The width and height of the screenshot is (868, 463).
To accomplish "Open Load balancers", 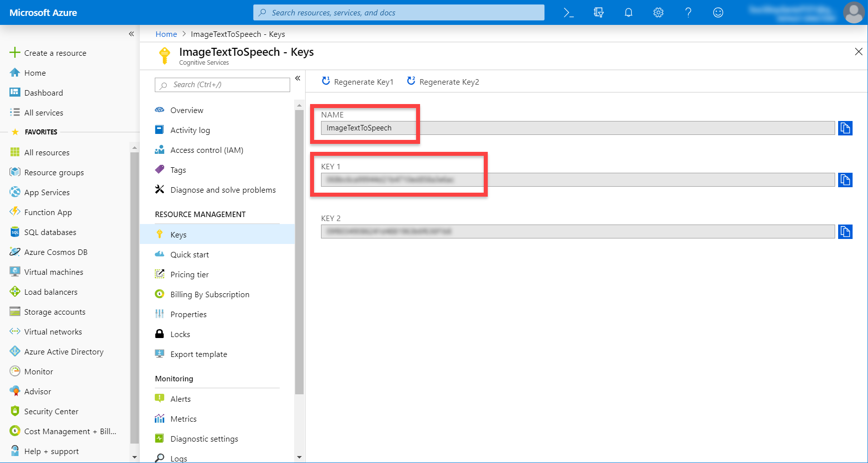I will [44, 292].
